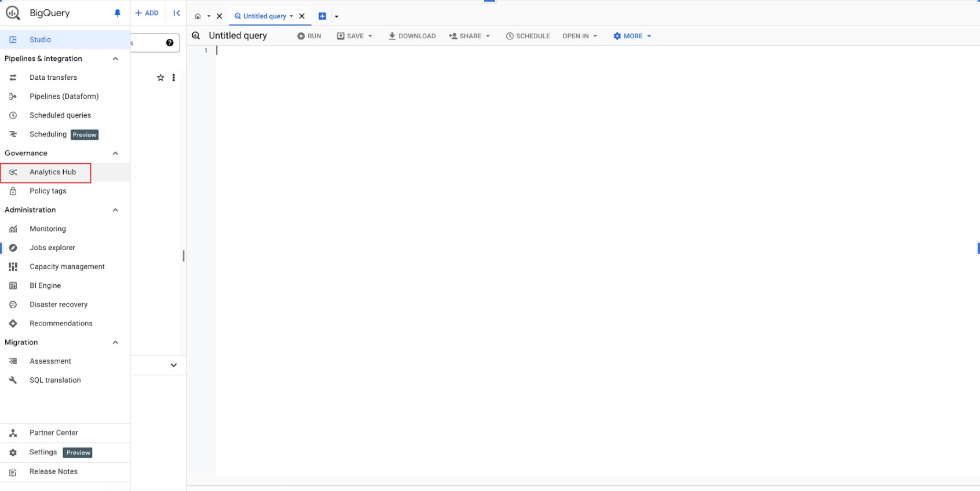980x491 pixels.
Task: Open the MORE settings gear menu
Action: click(x=632, y=36)
